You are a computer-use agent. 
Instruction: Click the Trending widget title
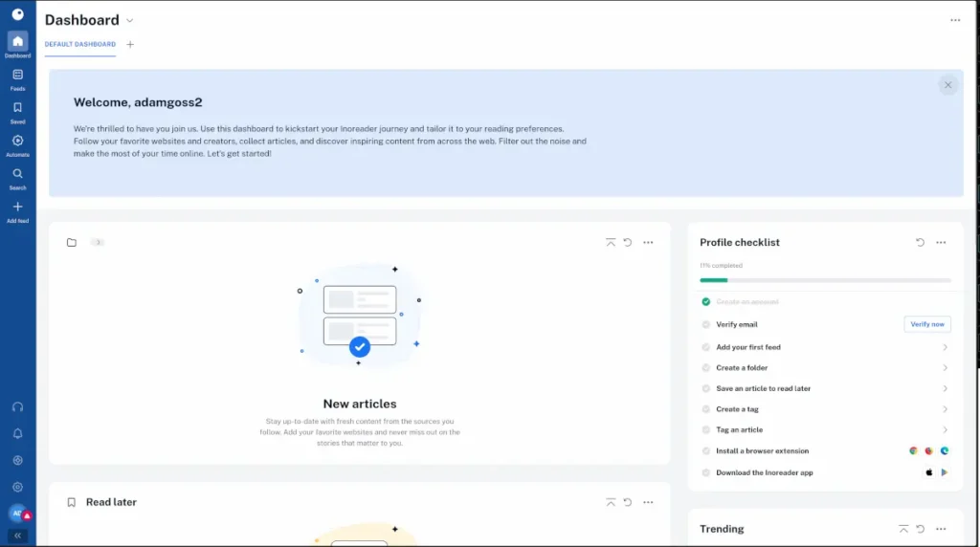722,529
